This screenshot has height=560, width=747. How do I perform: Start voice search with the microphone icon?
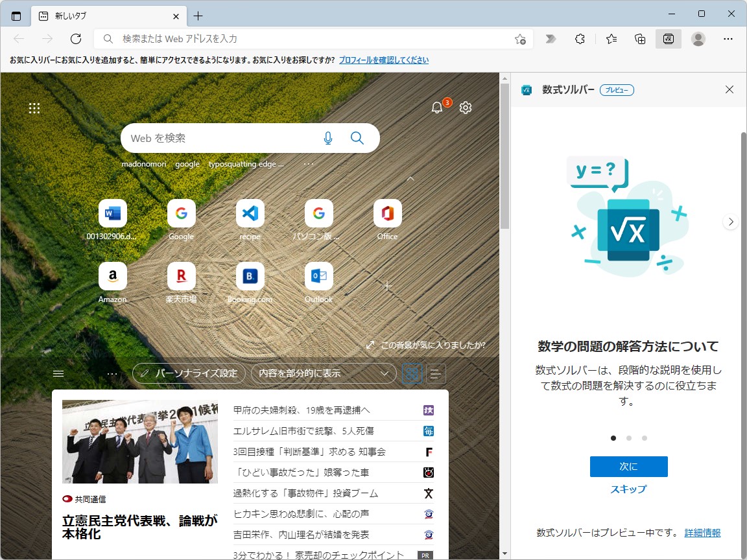point(328,138)
